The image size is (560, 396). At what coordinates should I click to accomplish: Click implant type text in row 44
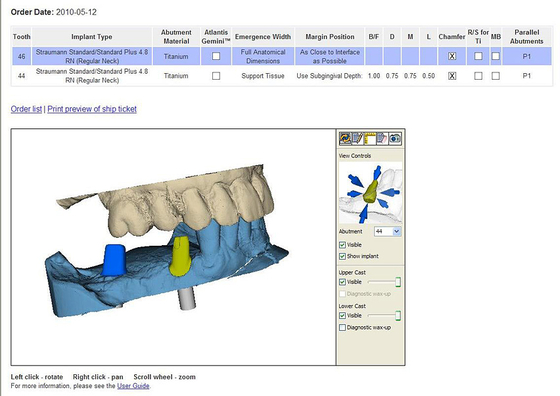[92, 76]
